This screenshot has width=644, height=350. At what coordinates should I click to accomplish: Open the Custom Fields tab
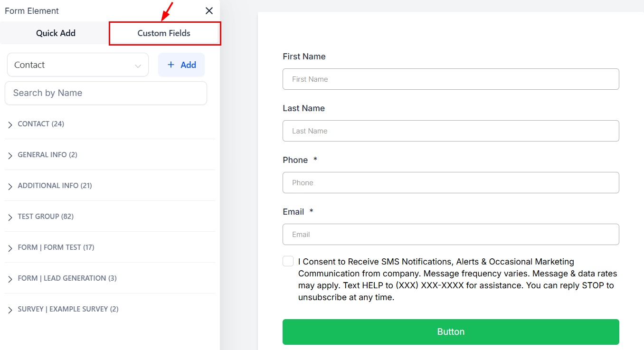point(164,33)
